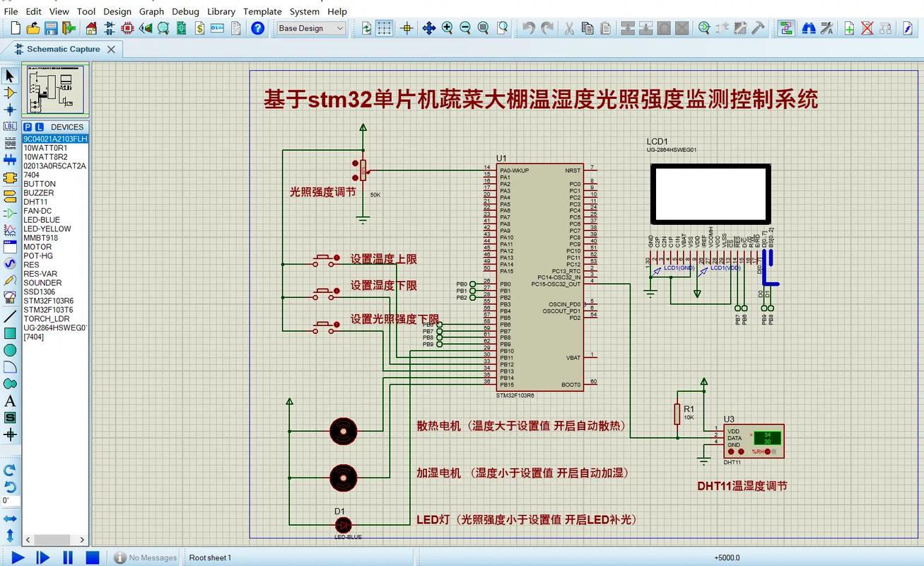
Task: Toggle the wire autorouter icon
Action: 785,28
